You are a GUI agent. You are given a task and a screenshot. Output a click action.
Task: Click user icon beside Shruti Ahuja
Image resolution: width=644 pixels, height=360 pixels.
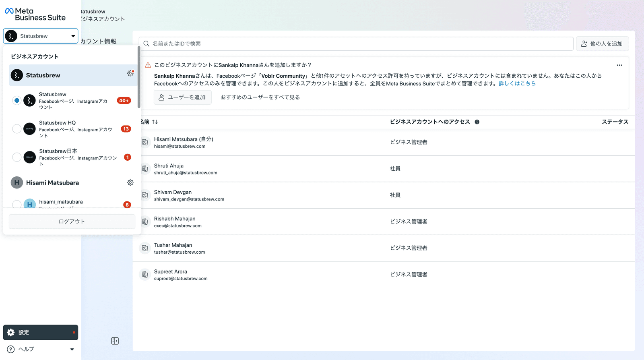[x=145, y=169]
